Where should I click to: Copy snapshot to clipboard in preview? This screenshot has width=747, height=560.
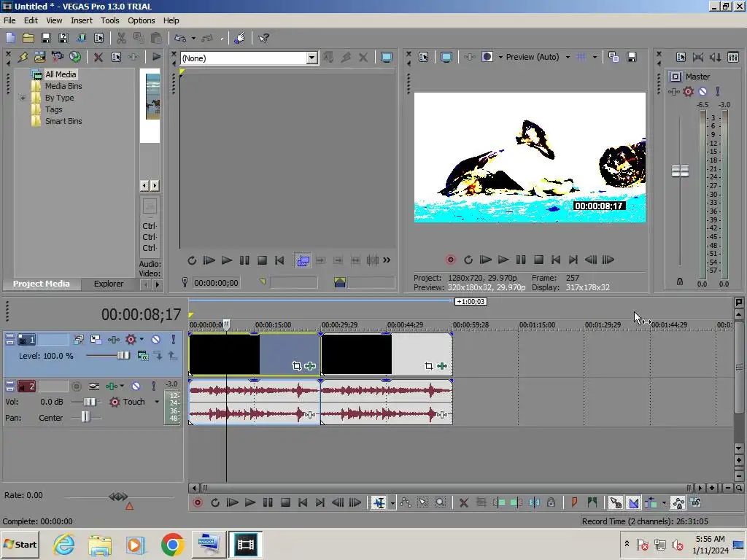point(614,57)
